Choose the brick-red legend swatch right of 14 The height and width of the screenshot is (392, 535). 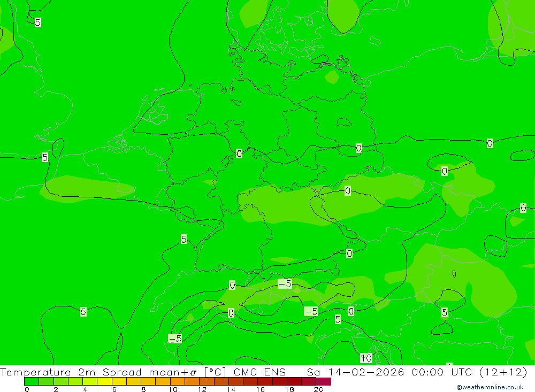pos(236,381)
